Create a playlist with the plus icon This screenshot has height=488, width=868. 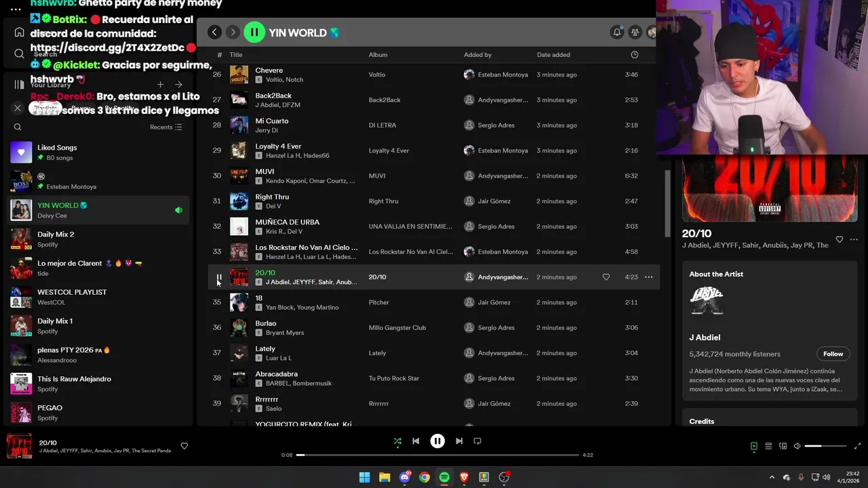pos(160,85)
